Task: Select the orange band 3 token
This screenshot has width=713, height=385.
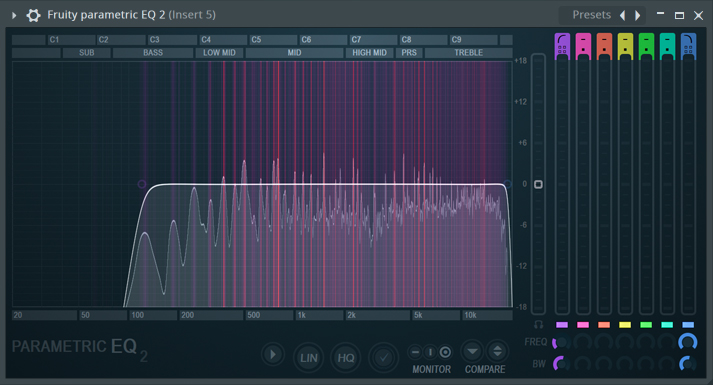Action: click(x=604, y=46)
